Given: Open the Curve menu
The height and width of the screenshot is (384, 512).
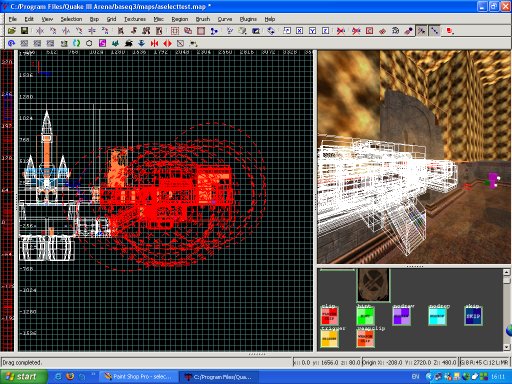Looking at the screenshot, I should (x=225, y=19).
